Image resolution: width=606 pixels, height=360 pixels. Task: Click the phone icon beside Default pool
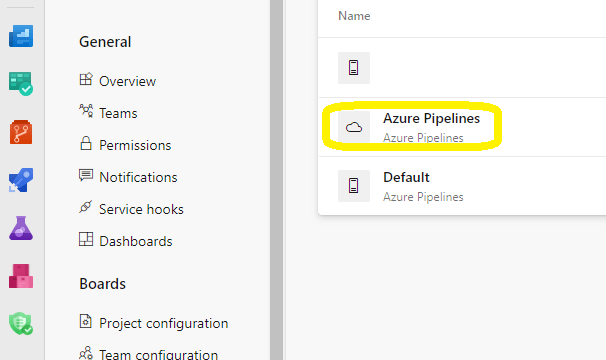pyautogui.click(x=354, y=186)
